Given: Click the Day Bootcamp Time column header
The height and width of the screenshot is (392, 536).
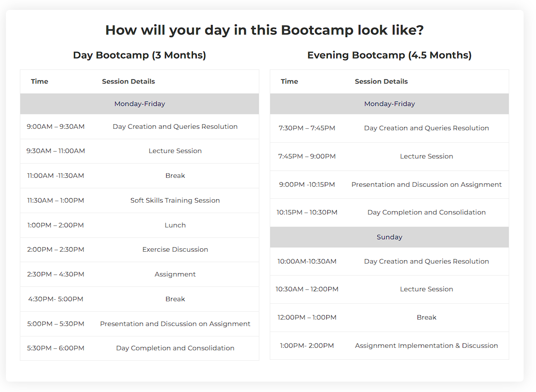Looking at the screenshot, I should pyautogui.click(x=40, y=81).
